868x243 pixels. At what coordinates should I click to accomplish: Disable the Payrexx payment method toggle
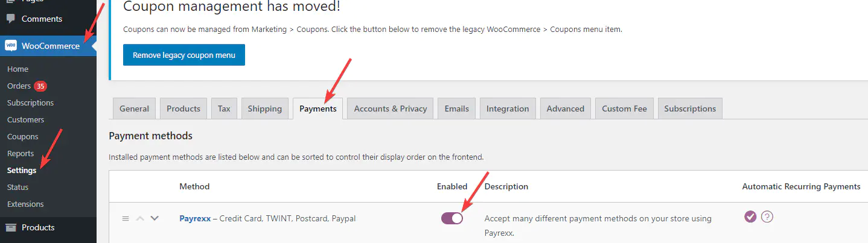coord(452,218)
